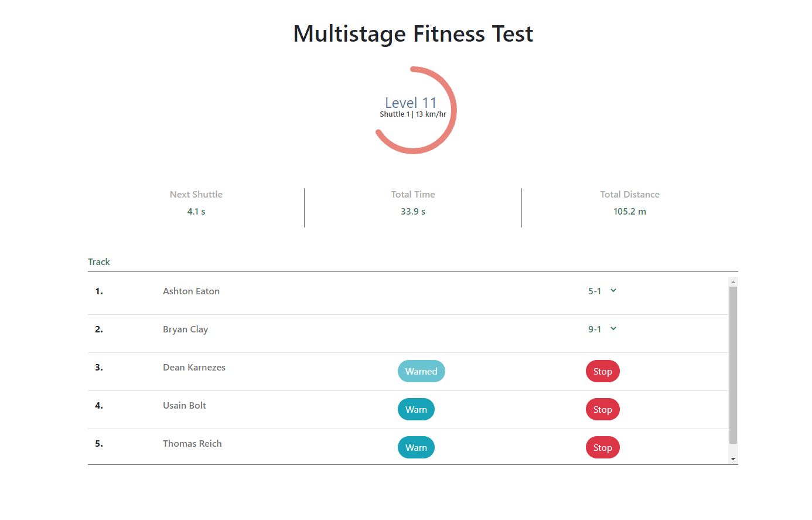Select Total Distance reading 105.2 m

coord(630,211)
